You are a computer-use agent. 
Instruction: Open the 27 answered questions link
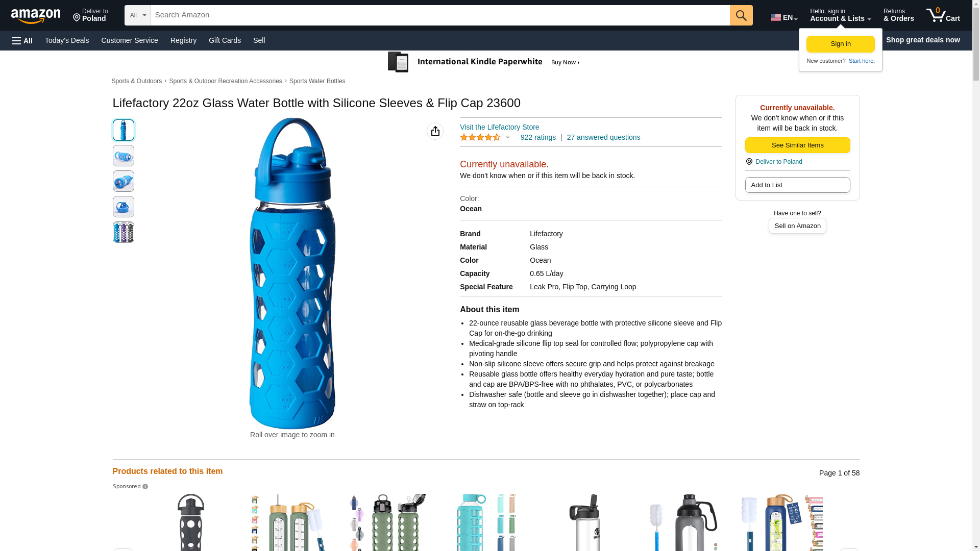603,137
